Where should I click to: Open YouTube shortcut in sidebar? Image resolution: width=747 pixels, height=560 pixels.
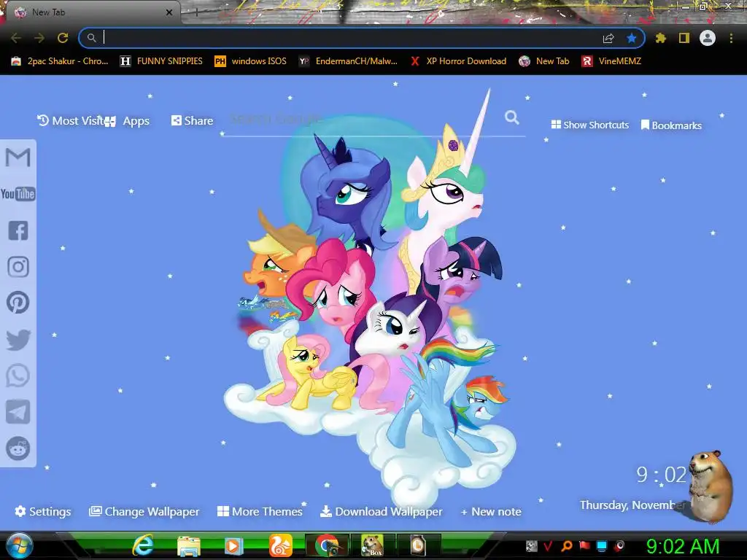pyautogui.click(x=18, y=194)
